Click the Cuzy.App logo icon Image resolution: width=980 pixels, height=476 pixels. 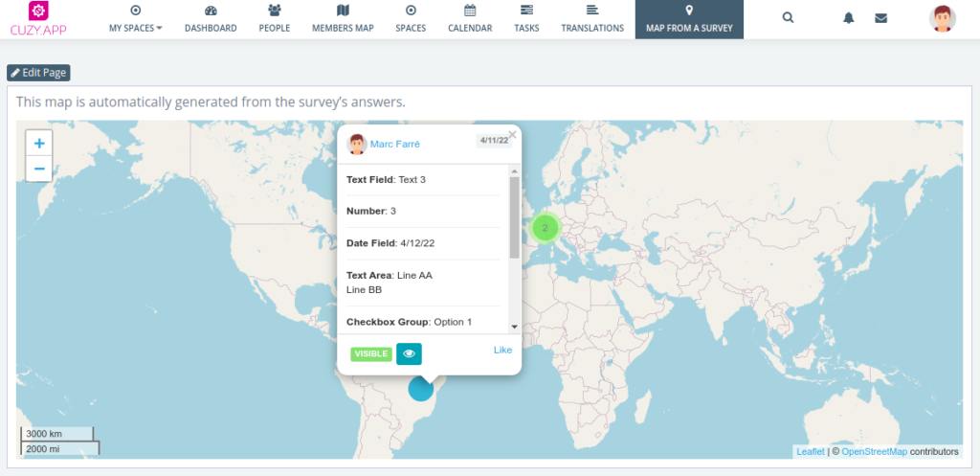tap(38, 12)
